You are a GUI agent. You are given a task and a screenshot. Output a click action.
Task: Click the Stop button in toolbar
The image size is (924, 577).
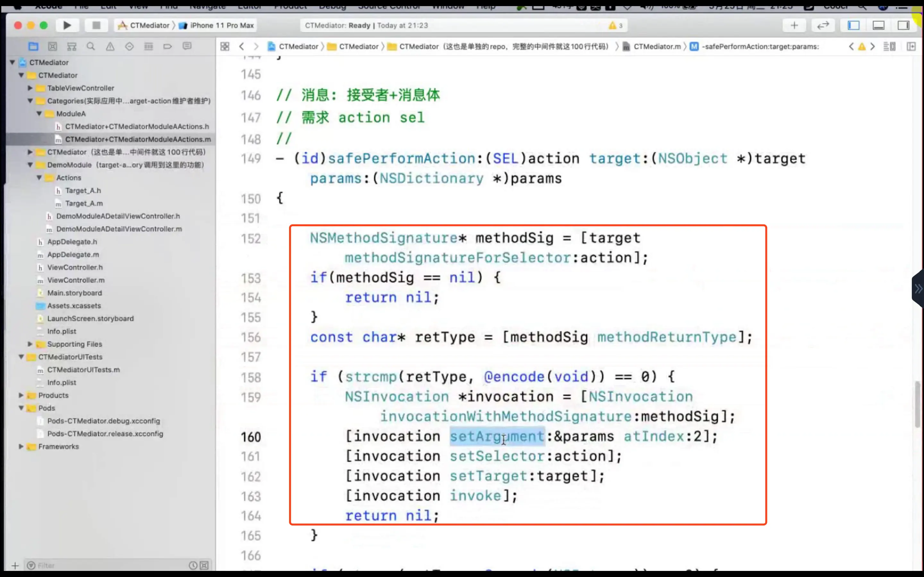(96, 26)
